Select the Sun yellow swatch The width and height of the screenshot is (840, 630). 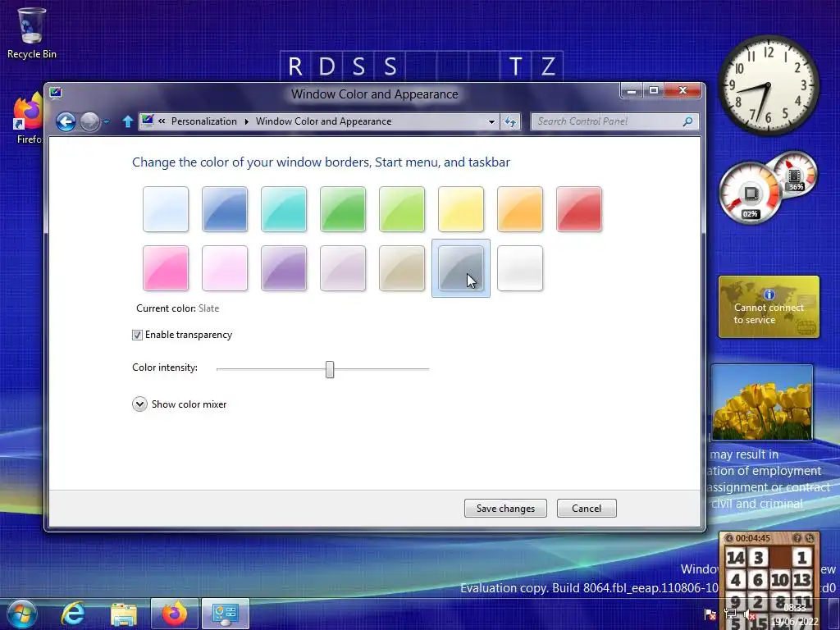pos(461,209)
